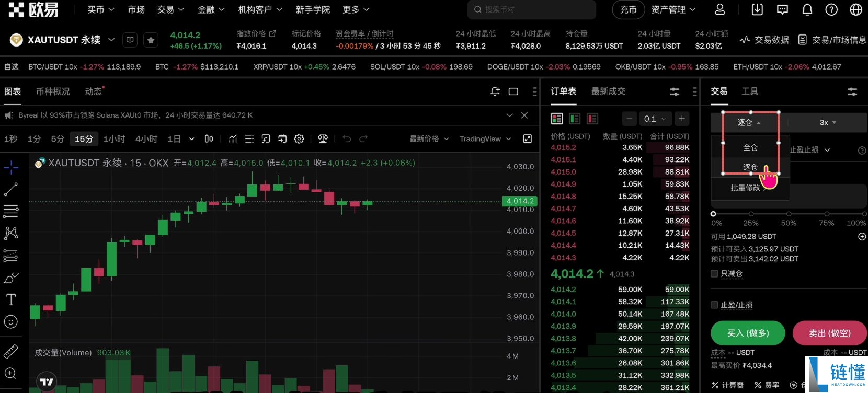The image size is (868, 393).
Task: Select the trend line drawing tool
Action: (x=11, y=189)
